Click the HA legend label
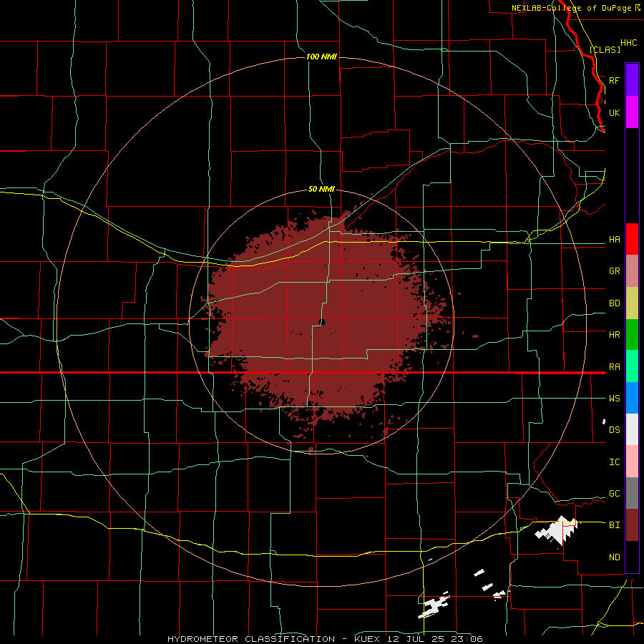 click(614, 239)
